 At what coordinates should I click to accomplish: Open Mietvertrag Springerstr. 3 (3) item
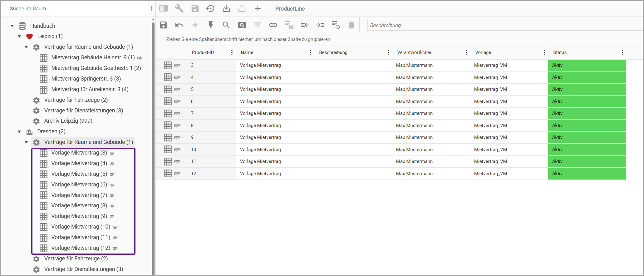tap(86, 79)
